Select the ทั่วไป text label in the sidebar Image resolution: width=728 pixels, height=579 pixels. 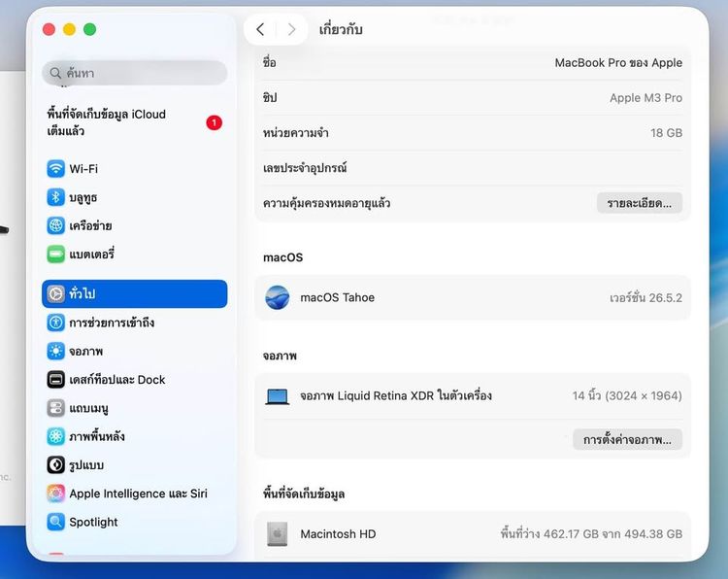[83, 293]
